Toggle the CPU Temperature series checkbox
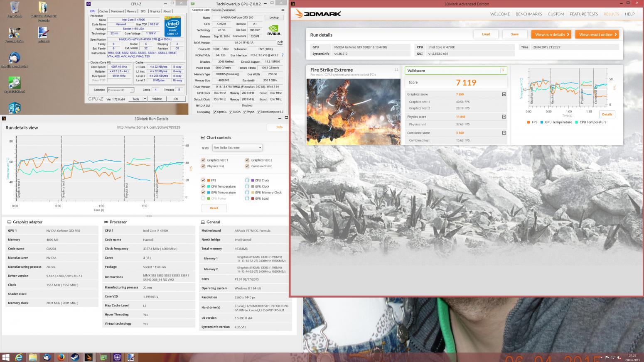Image resolution: width=644 pixels, height=362 pixels. click(203, 186)
